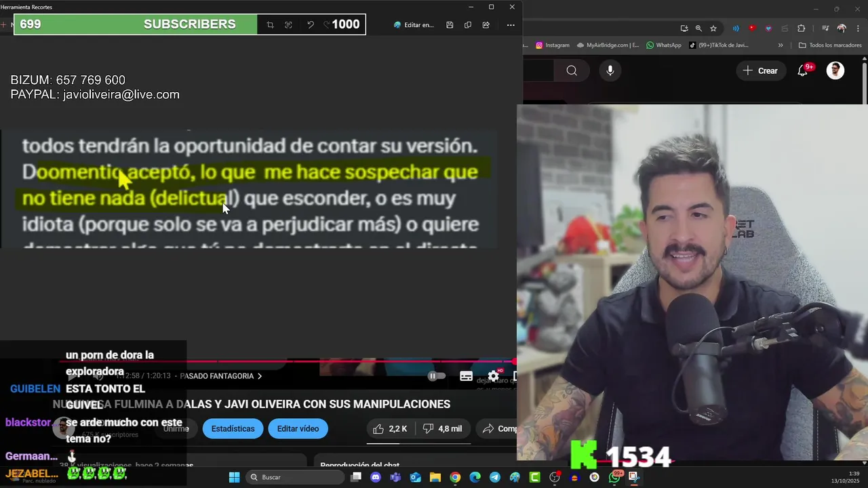The width and height of the screenshot is (868, 488).
Task: Open the Chrome extensions puzzle icon
Action: pos(802,28)
